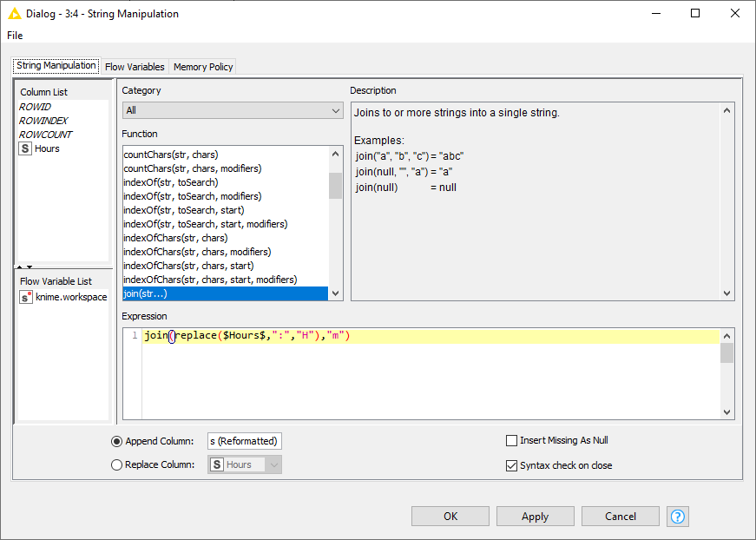Image resolution: width=756 pixels, height=540 pixels.
Task: Open the File menu
Action: click(x=14, y=36)
